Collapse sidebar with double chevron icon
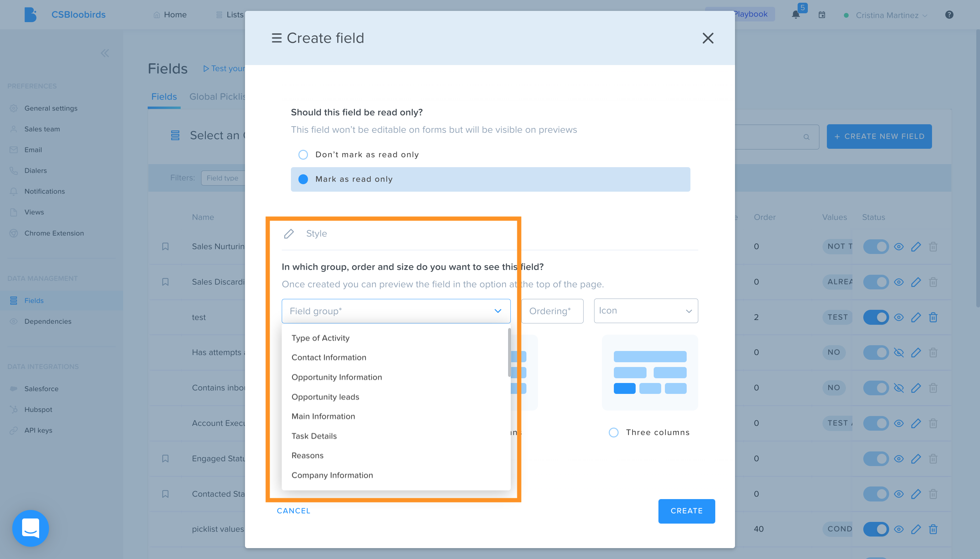This screenshot has height=559, width=980. (x=105, y=53)
